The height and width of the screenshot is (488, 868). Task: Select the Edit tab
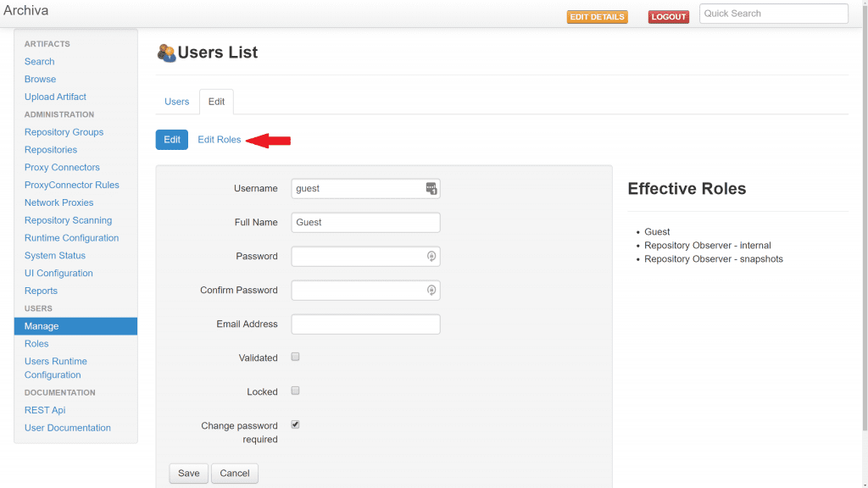[x=216, y=102]
